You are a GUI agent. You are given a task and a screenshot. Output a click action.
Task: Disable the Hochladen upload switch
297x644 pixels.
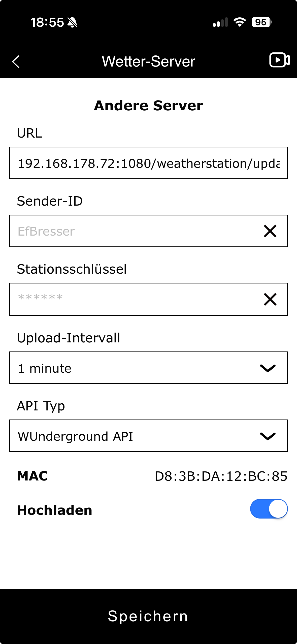[x=269, y=509]
